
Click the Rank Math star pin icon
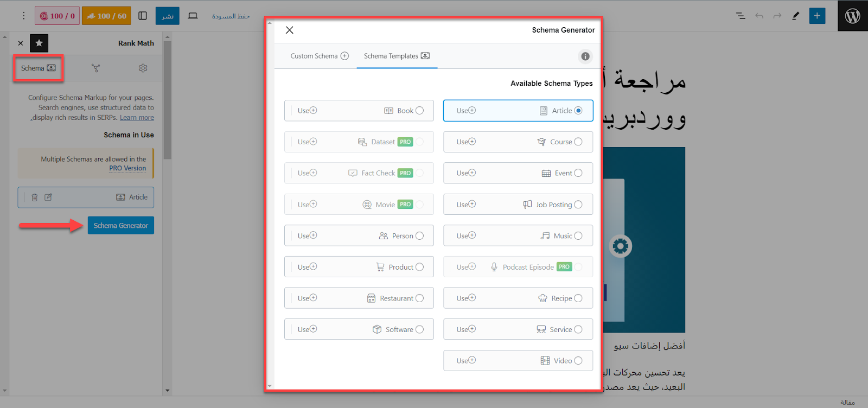[x=39, y=43]
